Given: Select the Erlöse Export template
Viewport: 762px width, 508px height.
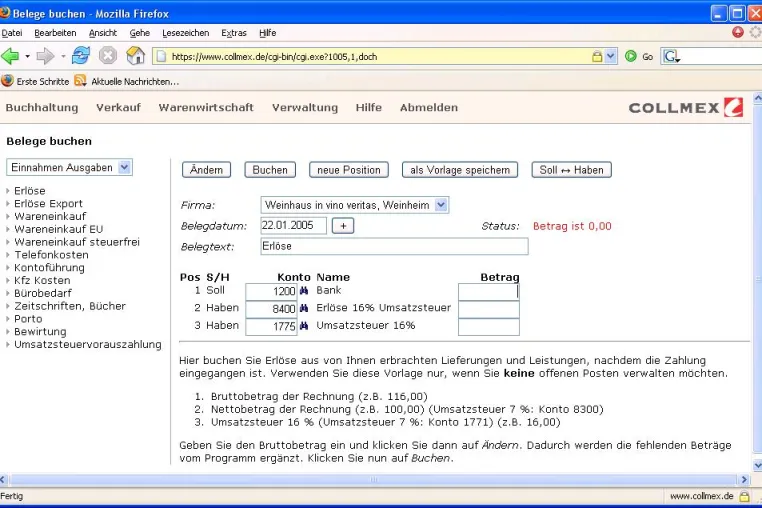Looking at the screenshot, I should 48,204.
